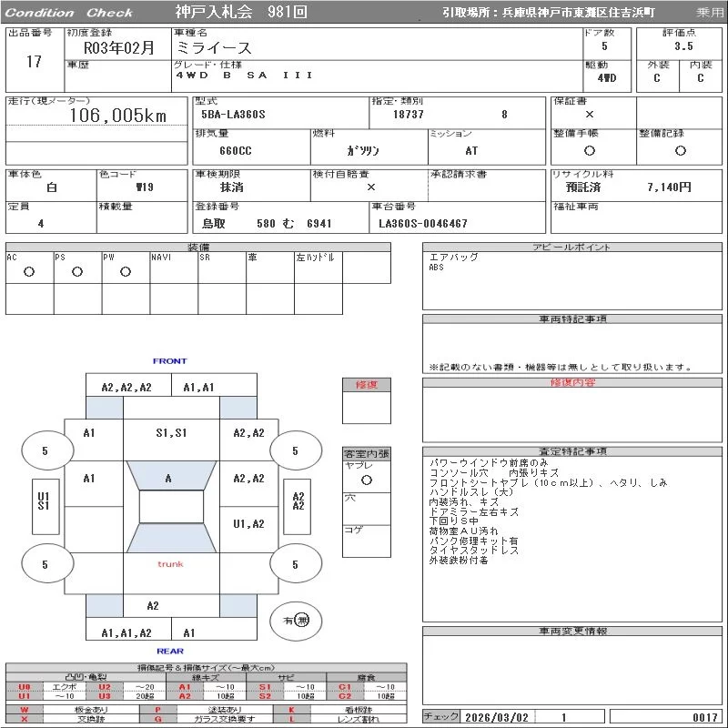The image size is (728, 728).
Task: Click the note 'タイヤスタッドレス'
Action: [x=473, y=551]
